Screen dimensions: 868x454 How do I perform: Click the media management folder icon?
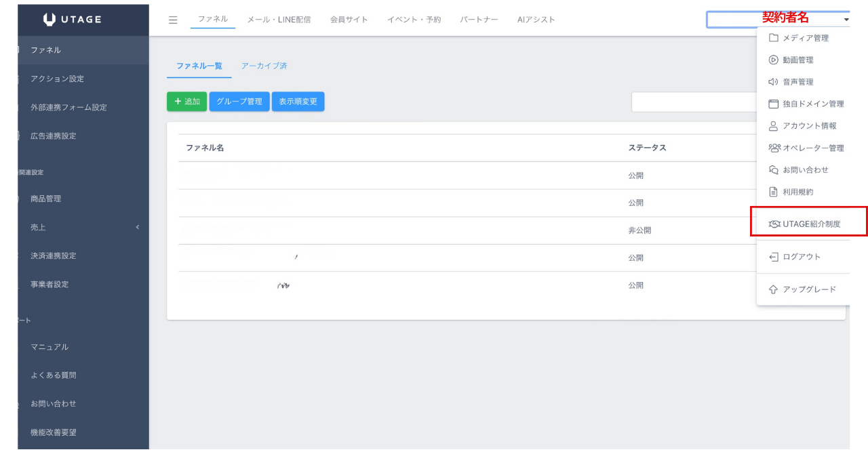(773, 38)
